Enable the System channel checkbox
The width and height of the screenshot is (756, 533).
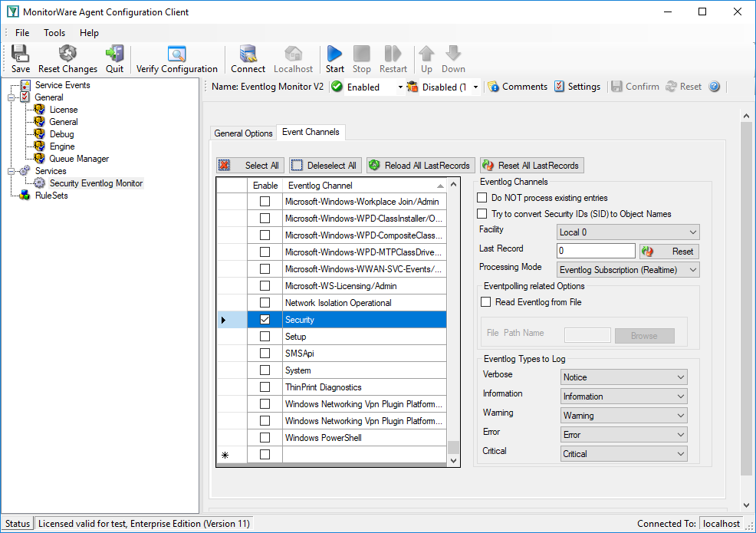265,370
